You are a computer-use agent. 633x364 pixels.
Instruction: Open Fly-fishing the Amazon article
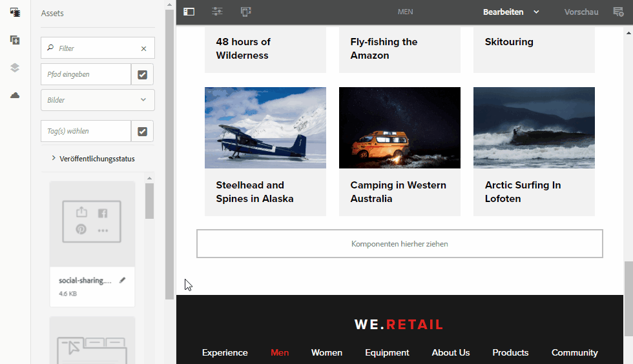[x=384, y=48]
